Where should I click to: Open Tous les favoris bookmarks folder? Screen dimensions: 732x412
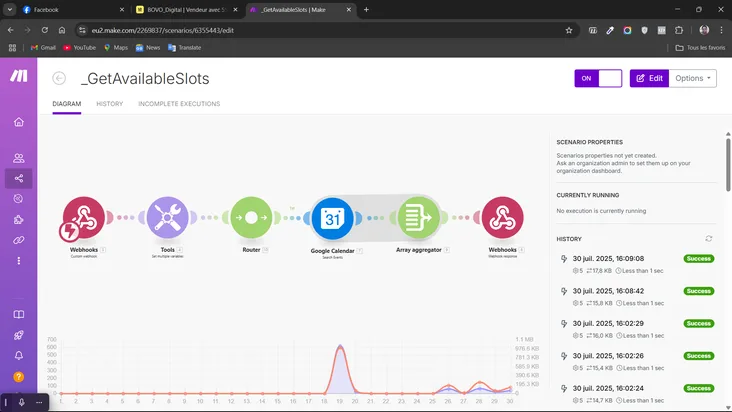click(x=700, y=47)
